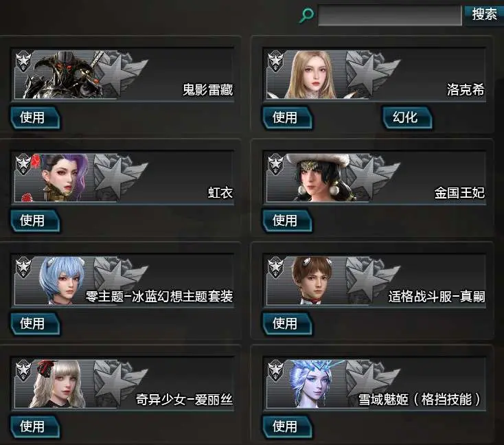504x445 pixels.
Task: Use the 金国王妃 character
Action: tap(287, 221)
